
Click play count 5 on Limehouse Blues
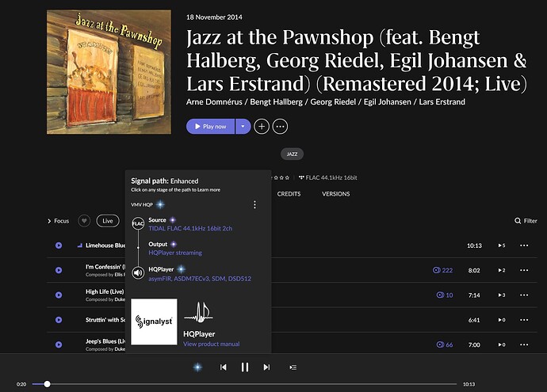click(501, 245)
